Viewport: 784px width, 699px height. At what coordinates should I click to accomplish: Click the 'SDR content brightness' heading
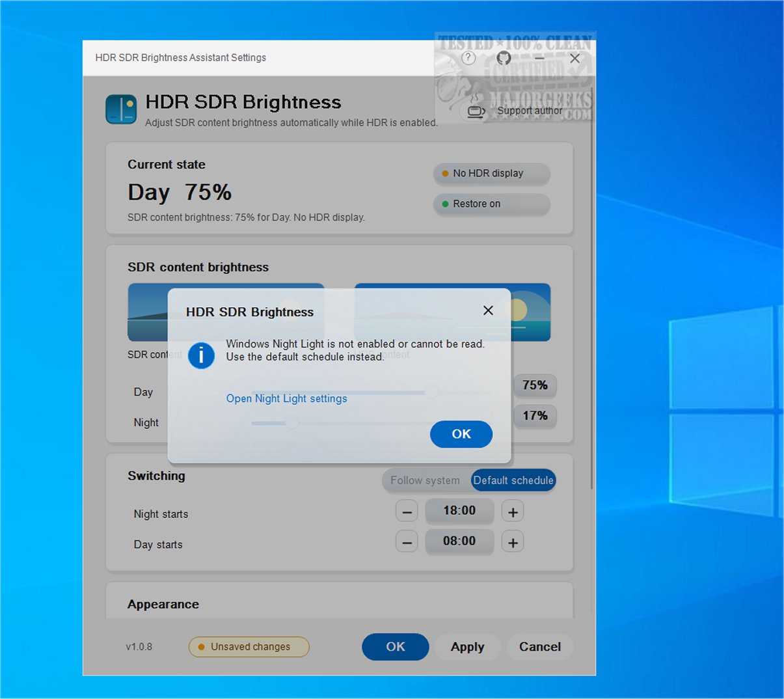(x=198, y=267)
